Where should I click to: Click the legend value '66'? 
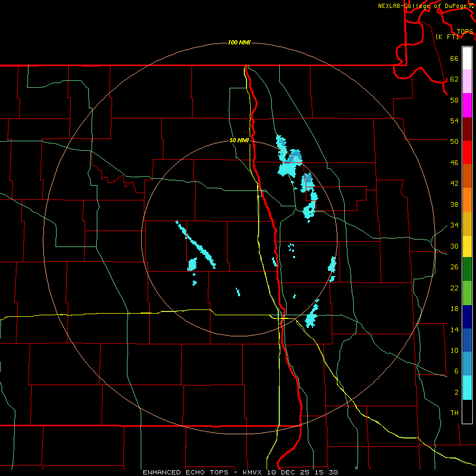pyautogui.click(x=454, y=58)
